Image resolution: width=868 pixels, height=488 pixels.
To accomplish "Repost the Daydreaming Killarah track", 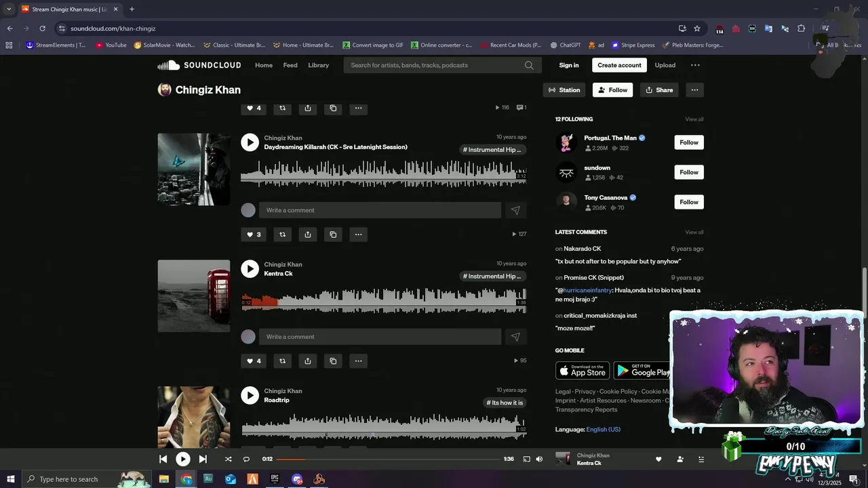I will [x=283, y=235].
